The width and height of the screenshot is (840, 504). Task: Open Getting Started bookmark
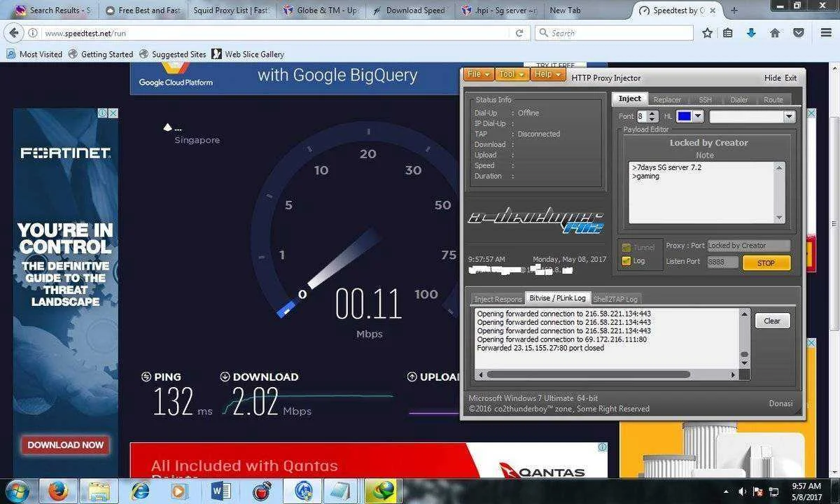point(100,54)
